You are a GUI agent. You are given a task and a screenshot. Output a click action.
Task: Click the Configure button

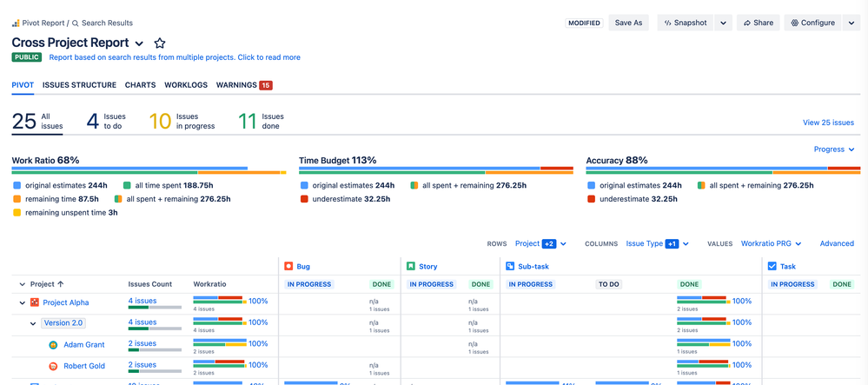(x=812, y=23)
